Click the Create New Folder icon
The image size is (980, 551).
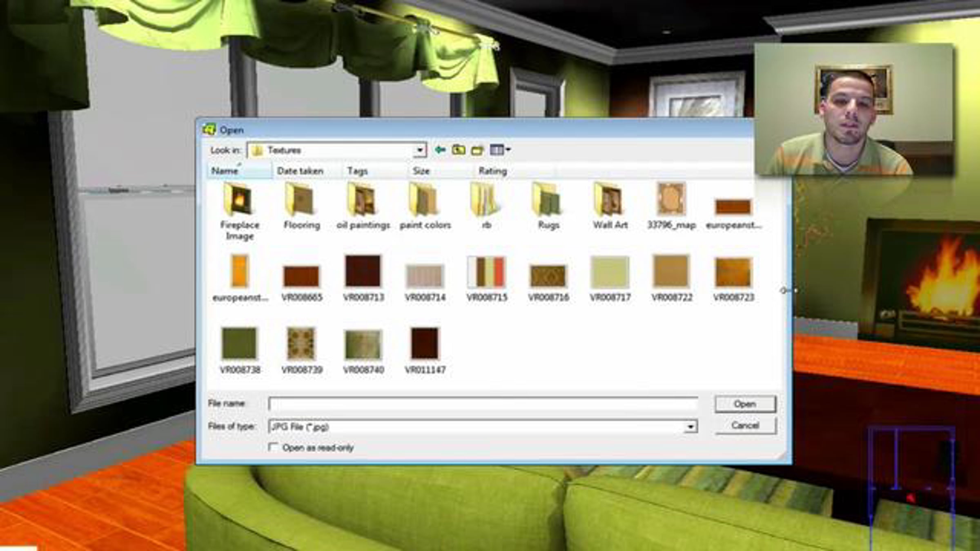pos(477,150)
